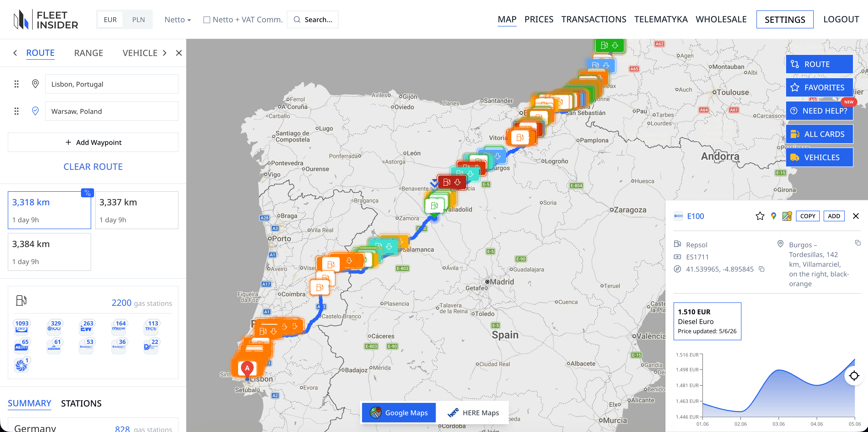Click the drag handle beside Lisbon, Portugal
The height and width of the screenshot is (432, 868).
[x=16, y=84]
